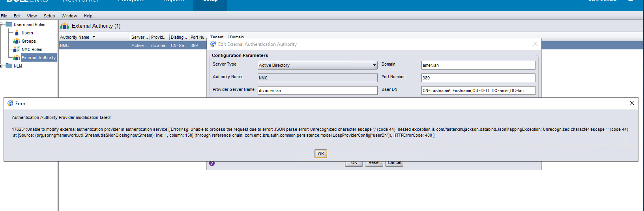The image size is (644, 211).
Task: Toggle sort arrow on Authority Name column
Action: coord(94,37)
